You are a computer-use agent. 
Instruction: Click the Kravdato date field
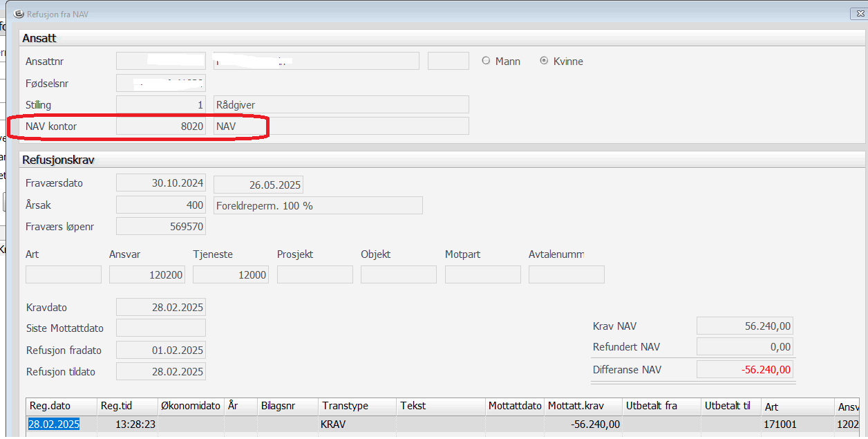[x=161, y=307]
